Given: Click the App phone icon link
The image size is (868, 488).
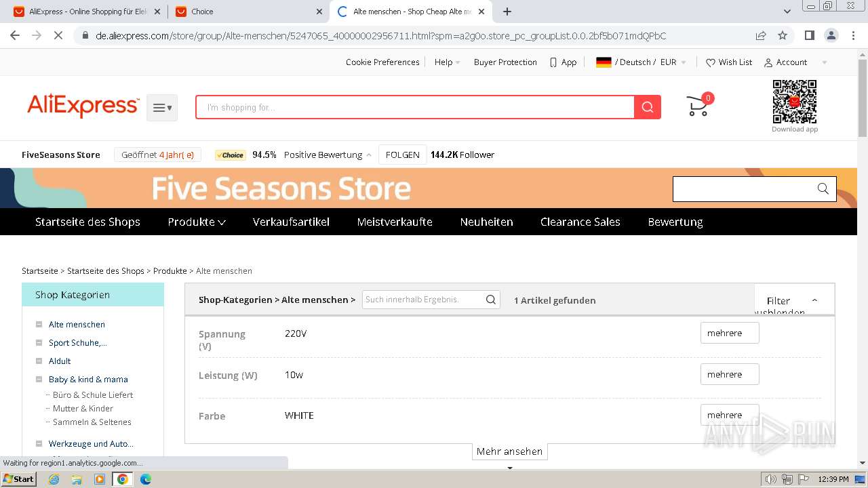Looking at the screenshot, I should coord(564,62).
